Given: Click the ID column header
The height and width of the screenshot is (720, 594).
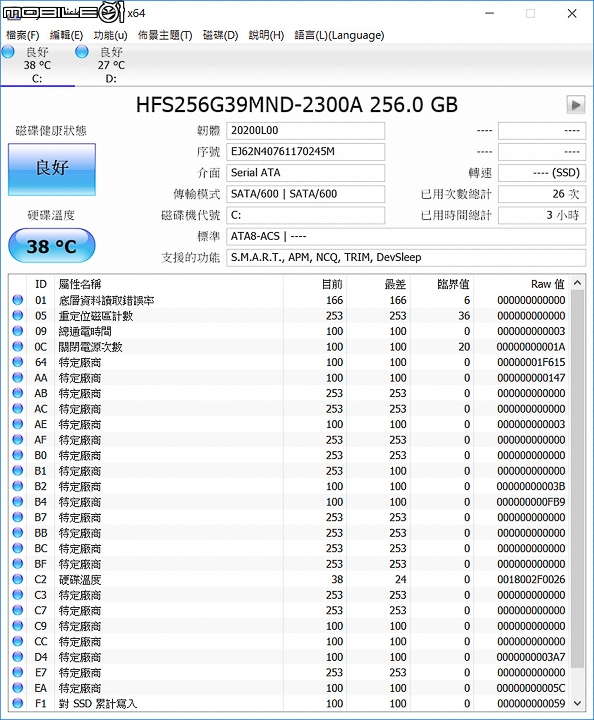Looking at the screenshot, I should [x=41, y=284].
